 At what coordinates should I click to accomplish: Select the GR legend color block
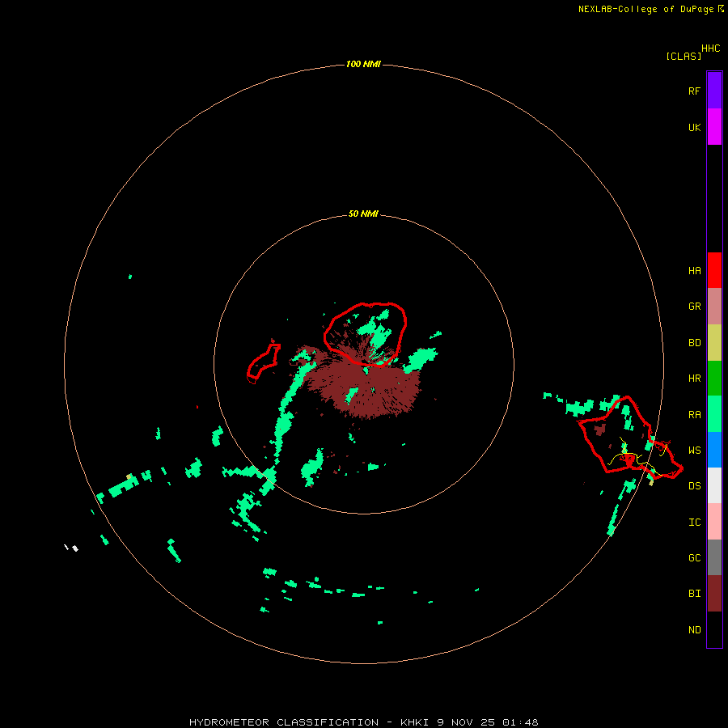tap(714, 307)
